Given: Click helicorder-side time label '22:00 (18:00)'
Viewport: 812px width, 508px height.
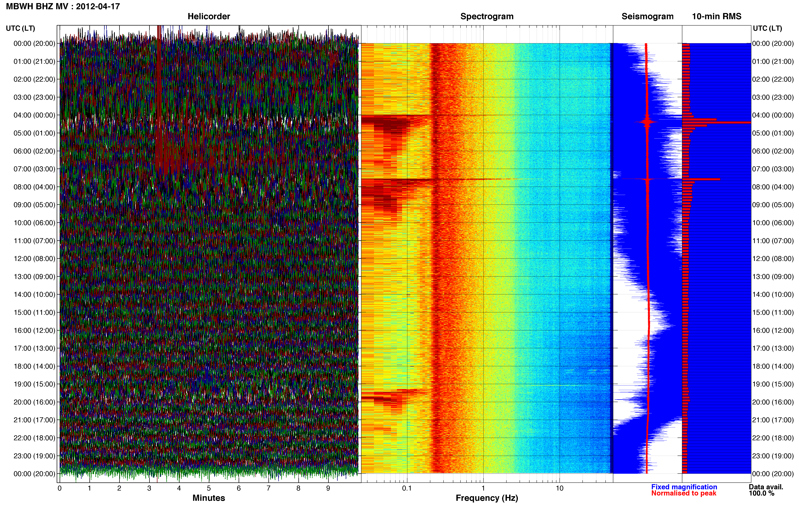Looking at the screenshot, I should [34, 438].
